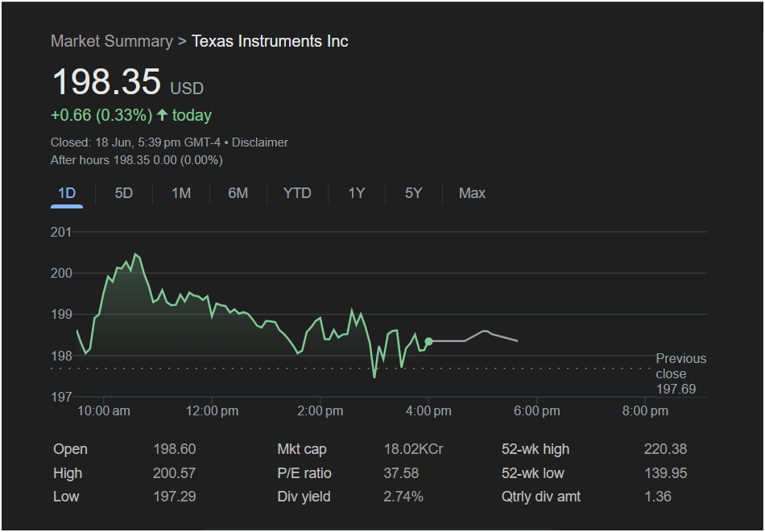Click the 52-week low value 139.95
765x532 pixels.
point(665,473)
